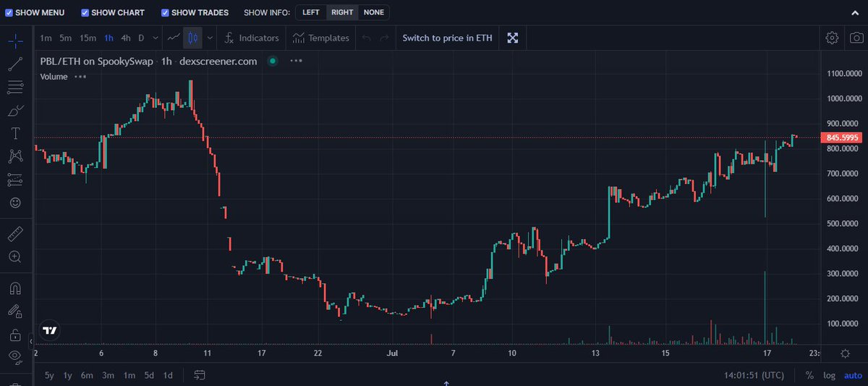Open price scale settings gear icon
The height and width of the screenshot is (386, 868).
point(846,353)
